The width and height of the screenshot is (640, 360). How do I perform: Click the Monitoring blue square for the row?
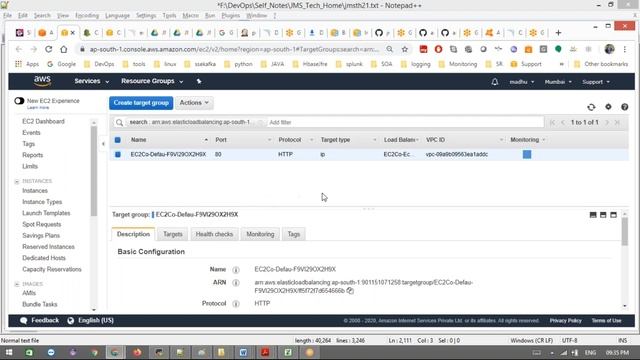(527, 154)
